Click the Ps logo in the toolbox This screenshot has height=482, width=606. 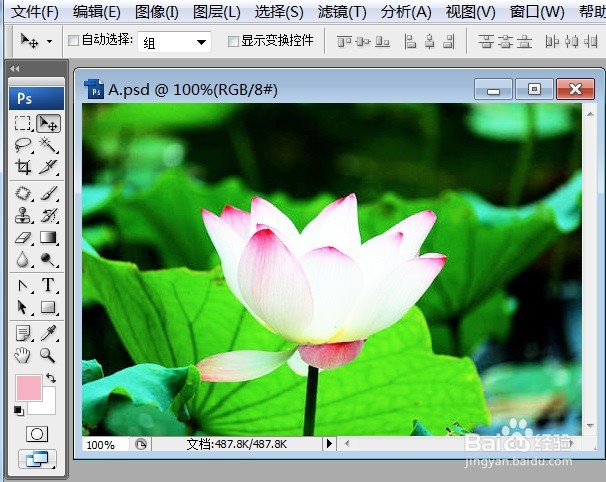[x=36, y=99]
